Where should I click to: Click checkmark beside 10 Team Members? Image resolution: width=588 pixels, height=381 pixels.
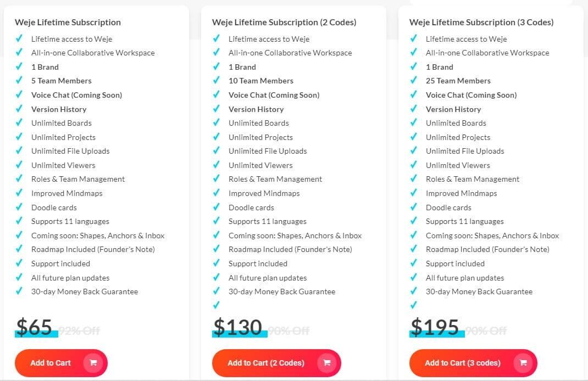tap(217, 81)
